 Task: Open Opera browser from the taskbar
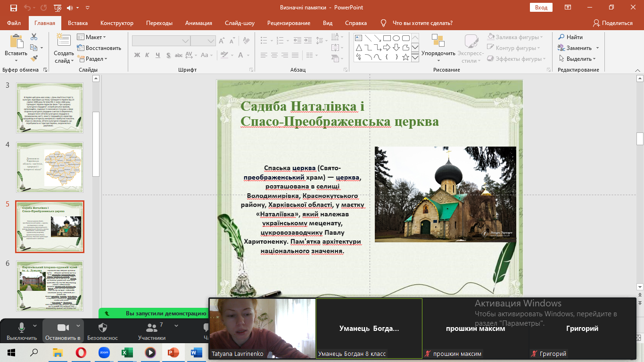81,352
